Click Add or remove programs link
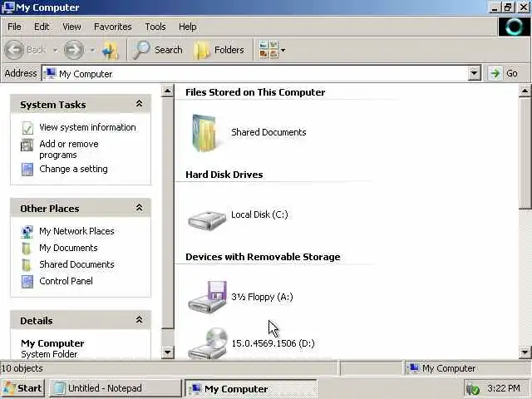The image size is (532, 399). 69,150
